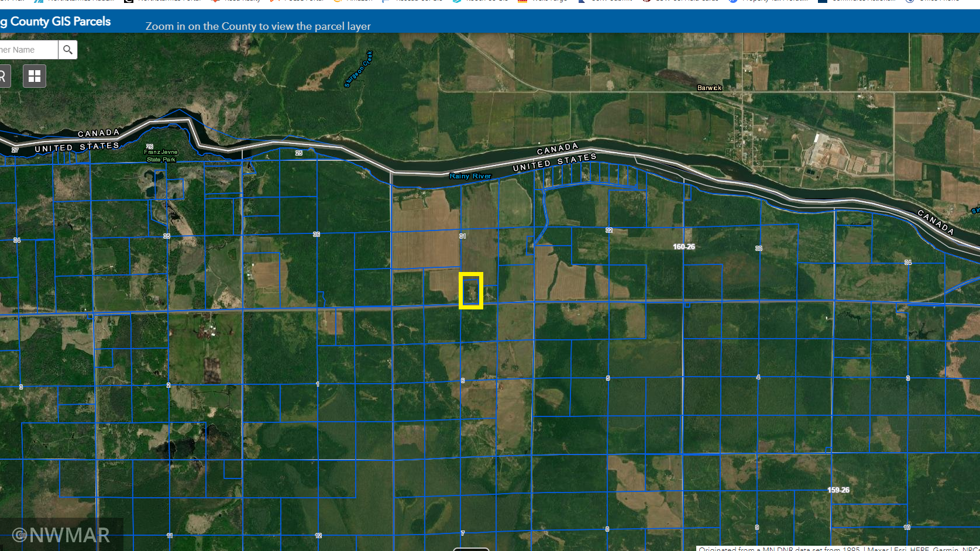Screen dimensions: 980x551
Task: Click the magnifying glass search button
Action: point(68,50)
